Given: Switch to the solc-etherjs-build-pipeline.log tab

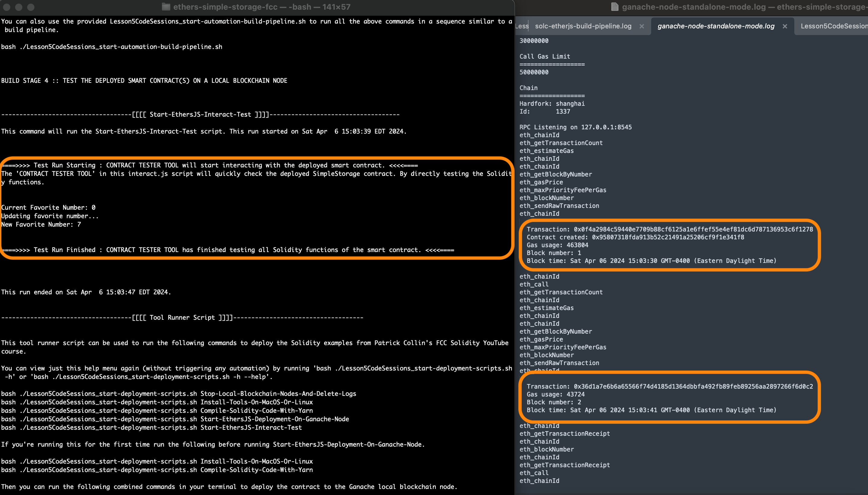Looking at the screenshot, I should click(x=583, y=26).
